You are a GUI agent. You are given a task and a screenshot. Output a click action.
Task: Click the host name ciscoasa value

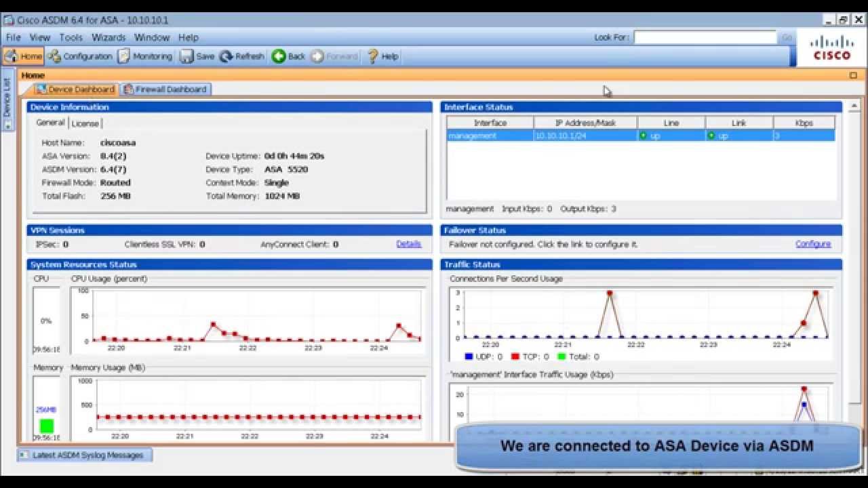[118, 143]
